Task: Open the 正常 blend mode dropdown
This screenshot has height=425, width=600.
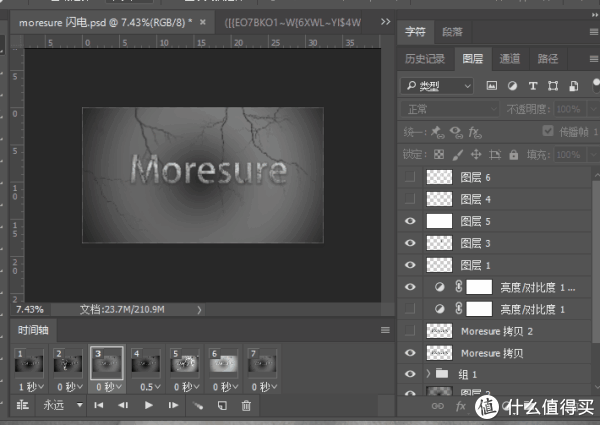Action: tap(438, 108)
